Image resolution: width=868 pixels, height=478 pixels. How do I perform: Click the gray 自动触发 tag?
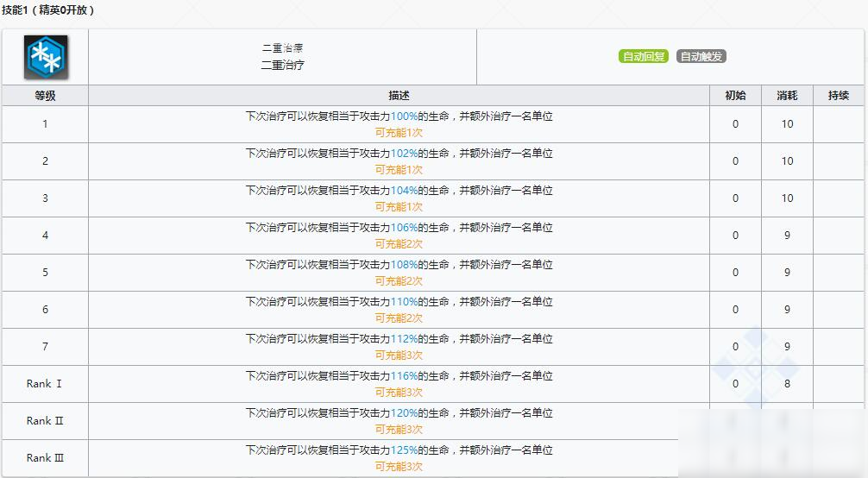click(x=701, y=56)
